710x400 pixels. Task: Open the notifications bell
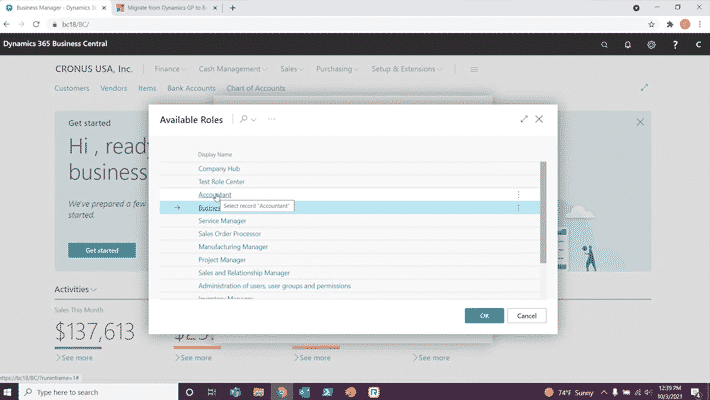click(628, 44)
